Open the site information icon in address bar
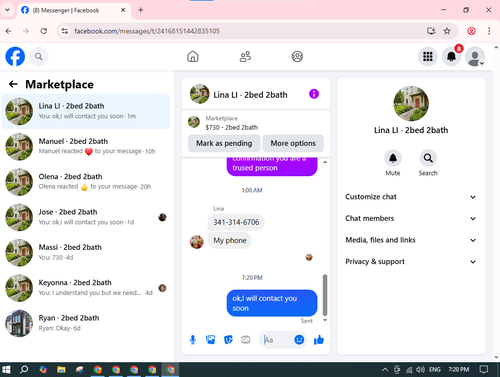Screen dimensions: 500x377 tap(65, 31)
